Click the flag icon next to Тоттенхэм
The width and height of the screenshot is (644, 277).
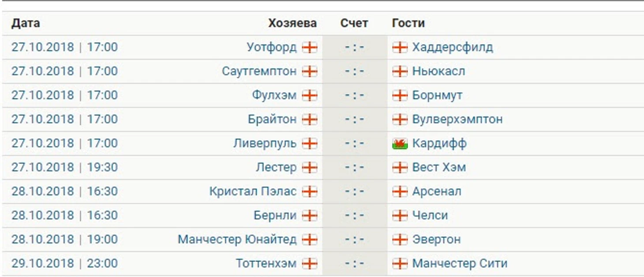click(x=310, y=264)
